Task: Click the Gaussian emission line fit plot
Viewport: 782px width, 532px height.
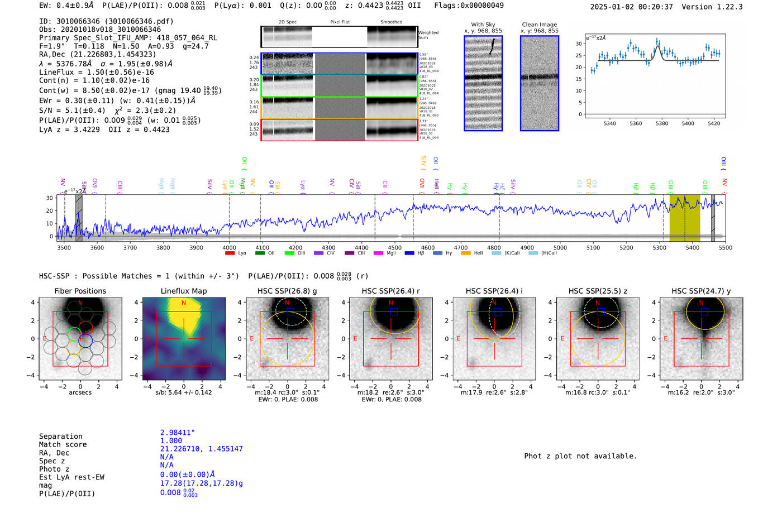Action: 655,76
